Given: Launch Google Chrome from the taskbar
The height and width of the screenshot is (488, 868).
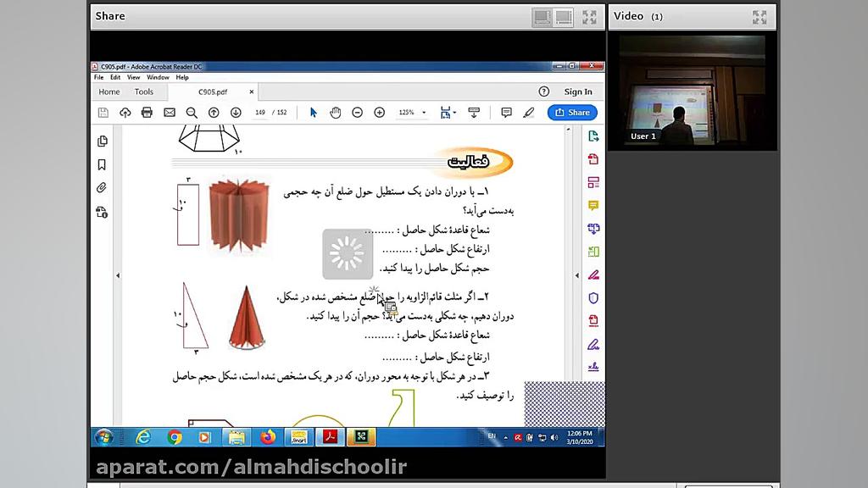Looking at the screenshot, I should [x=175, y=437].
